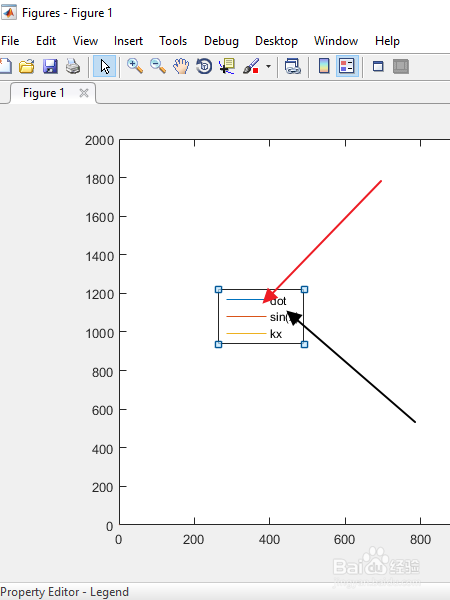Viewport: 450px width, 600px height.
Task: Select the Data Cursor tool
Action: [227, 66]
